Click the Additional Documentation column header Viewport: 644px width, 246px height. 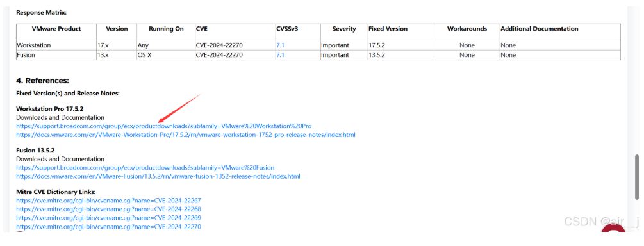540,29
